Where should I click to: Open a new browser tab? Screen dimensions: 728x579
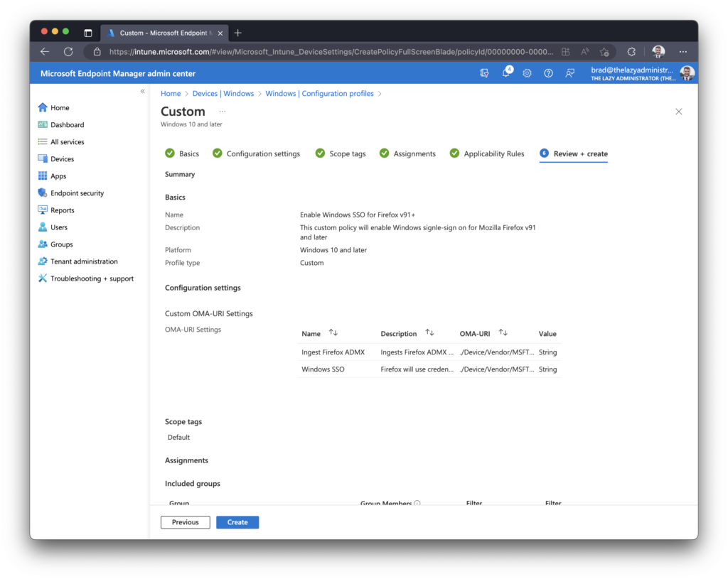click(238, 33)
